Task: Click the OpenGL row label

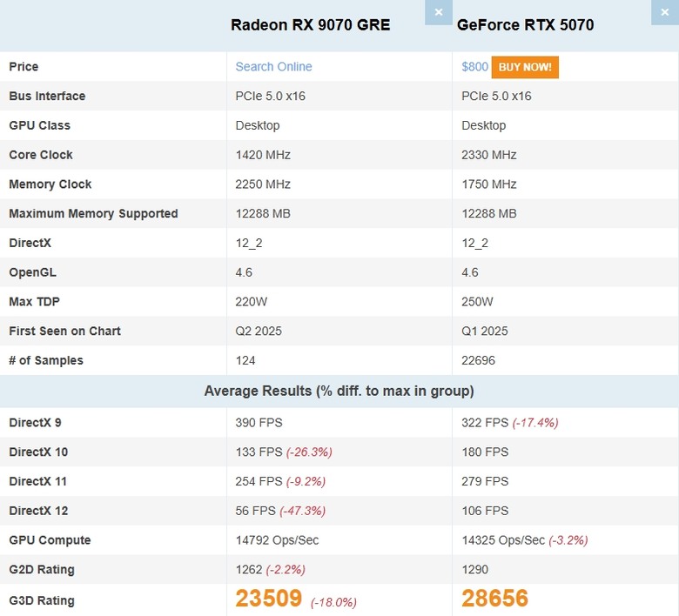Action: click(32, 272)
